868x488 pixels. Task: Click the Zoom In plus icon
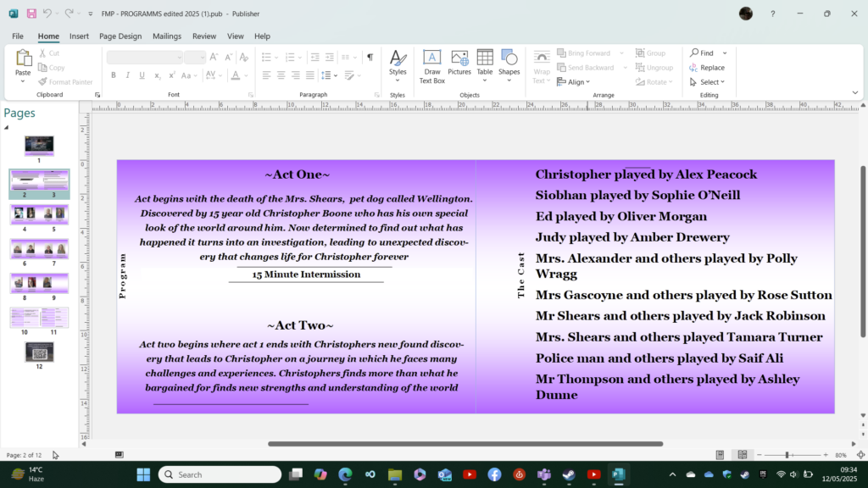coord(826,455)
